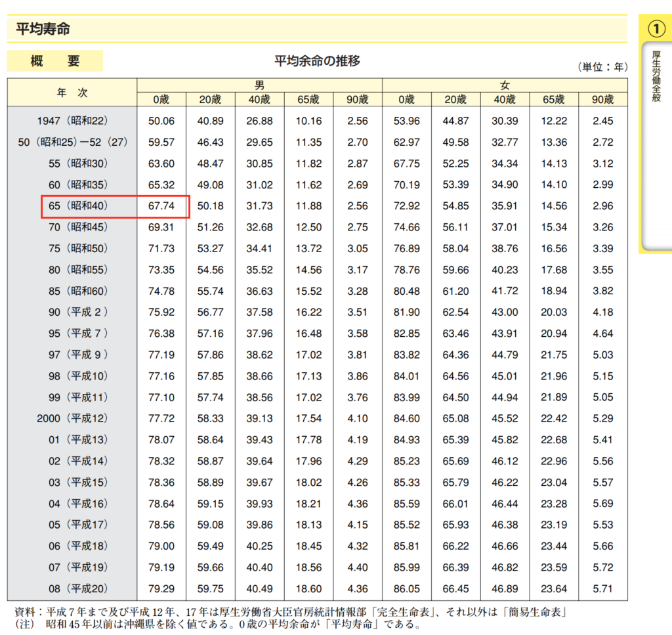Select the 概要 label box
Viewport: 672px width, 635px height.
coord(55,61)
